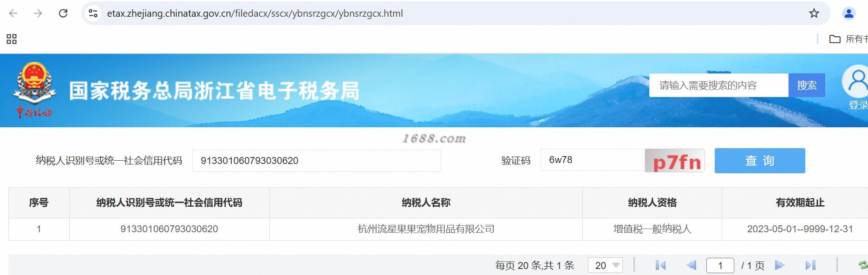This screenshot has height=275, width=868.
Task: Open rows-per-page dropdown showing 20
Action: click(605, 265)
